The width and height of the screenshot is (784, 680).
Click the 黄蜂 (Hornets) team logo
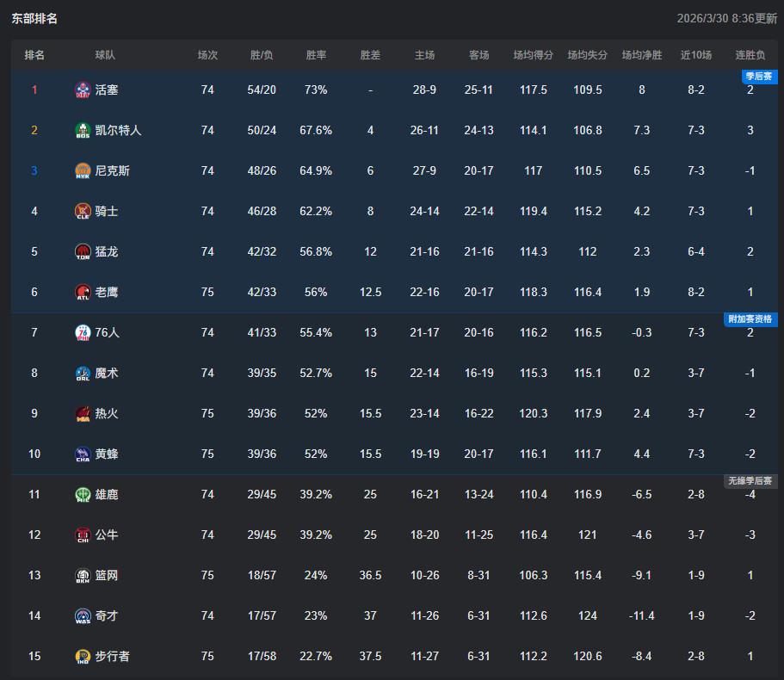pos(83,454)
